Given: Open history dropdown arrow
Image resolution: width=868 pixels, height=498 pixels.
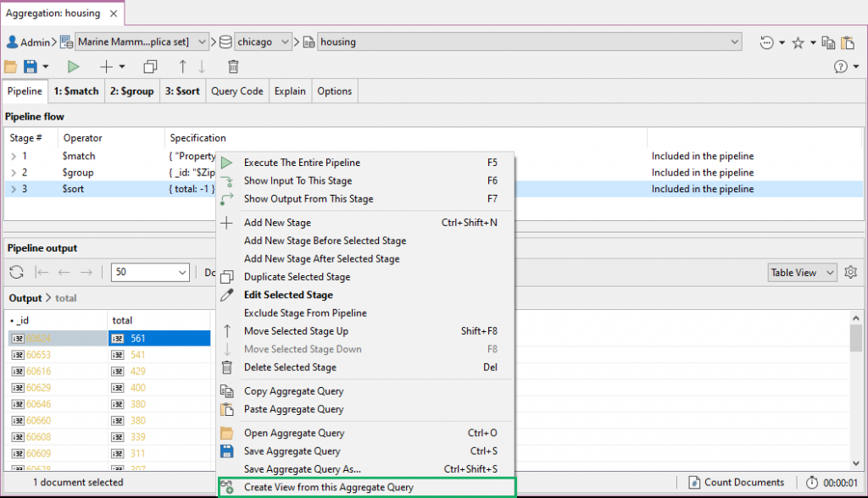Looking at the screenshot, I should 782,42.
